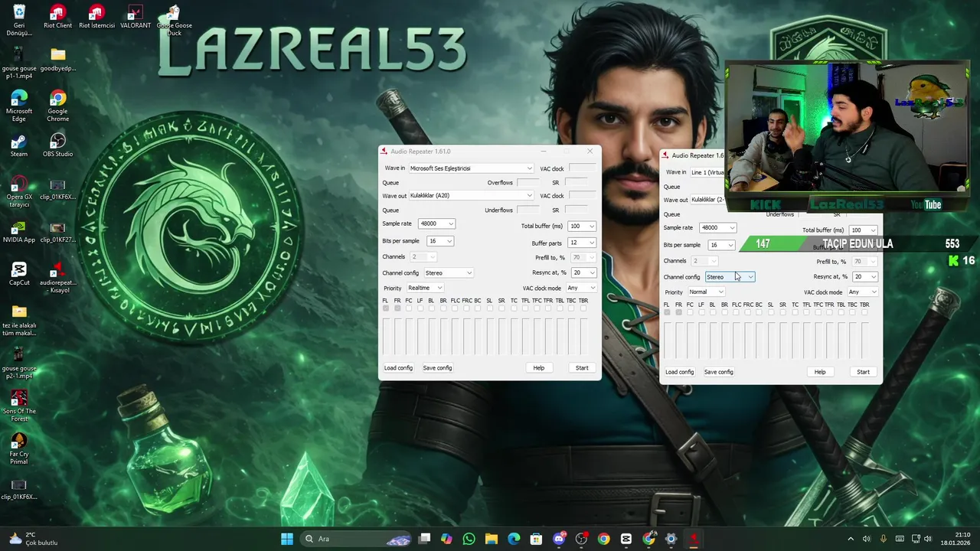Toggle FC channel checkbox in Realtime-priority Audio Repeater
Viewport: 980px width, 551px height.
click(x=409, y=308)
